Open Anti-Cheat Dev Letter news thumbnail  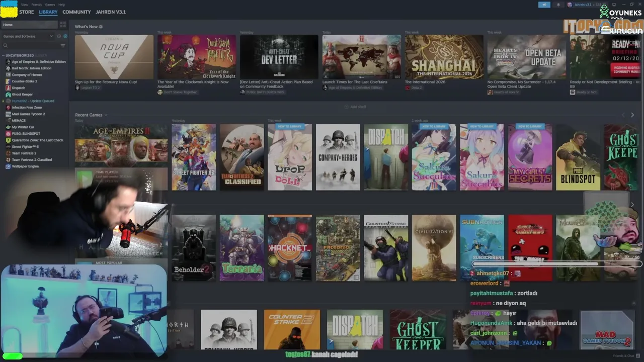[x=279, y=57]
